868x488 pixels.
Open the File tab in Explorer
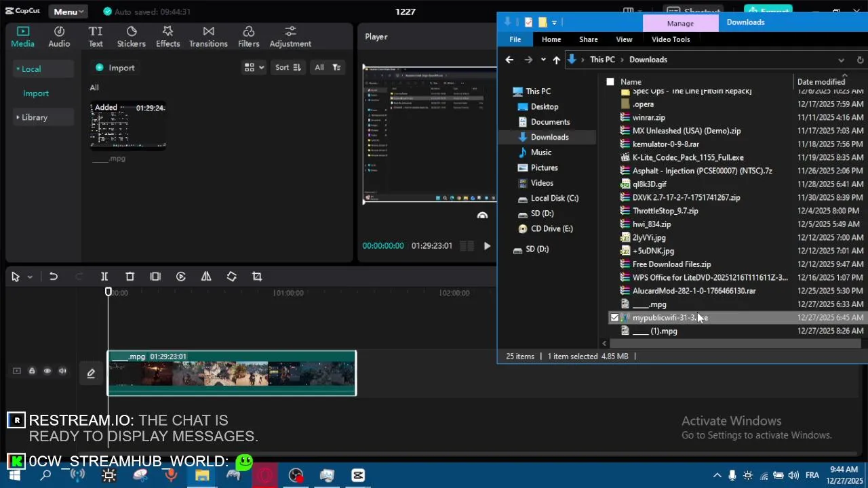515,39
